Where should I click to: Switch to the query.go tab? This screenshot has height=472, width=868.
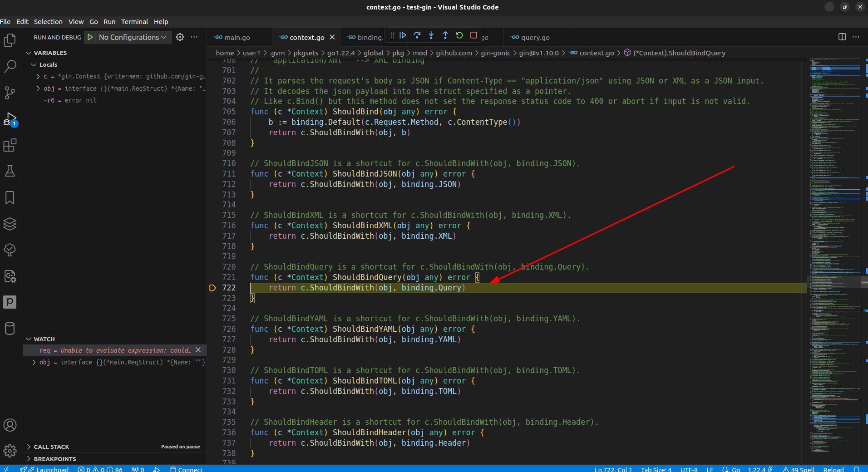pos(536,37)
